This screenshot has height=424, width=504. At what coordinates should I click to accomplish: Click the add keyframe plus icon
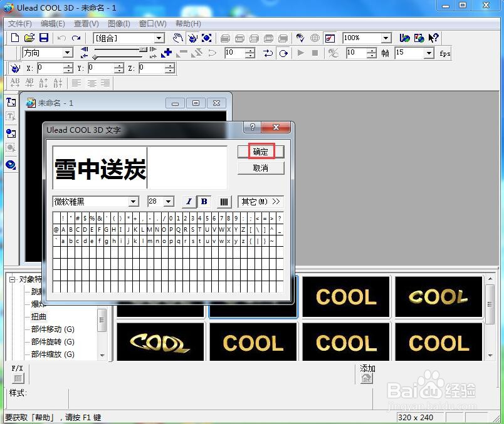(166, 53)
